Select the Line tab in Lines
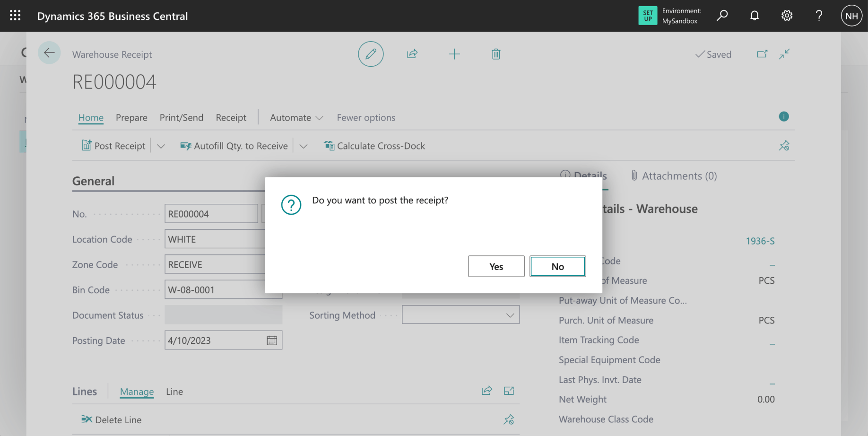 (174, 392)
